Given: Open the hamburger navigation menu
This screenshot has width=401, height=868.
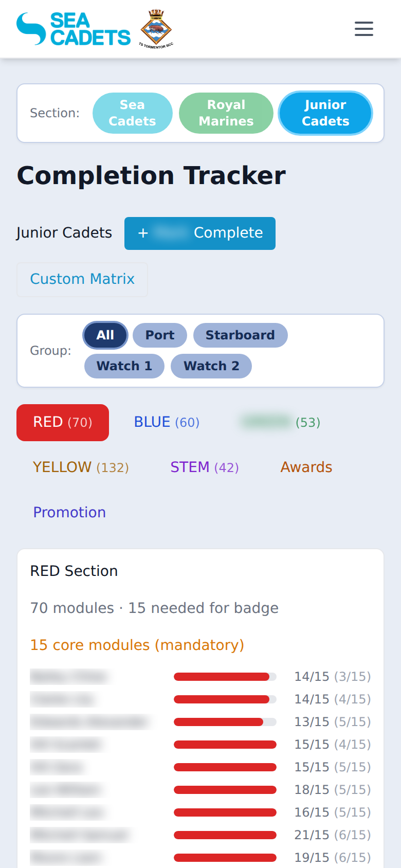Looking at the screenshot, I should coord(364,29).
